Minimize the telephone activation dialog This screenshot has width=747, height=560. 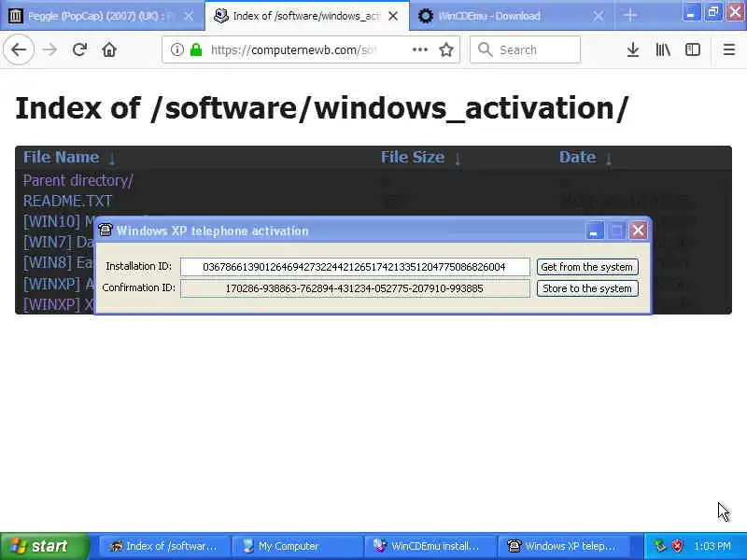point(594,231)
